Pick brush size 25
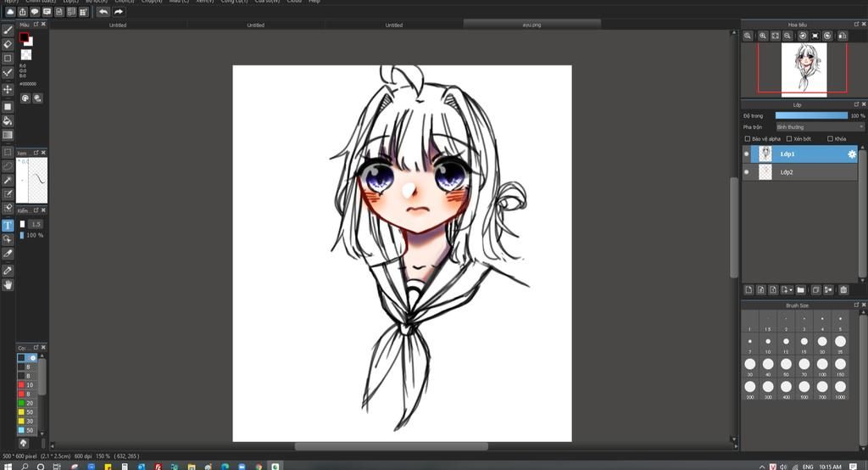The height and width of the screenshot is (470, 868). pos(840,343)
